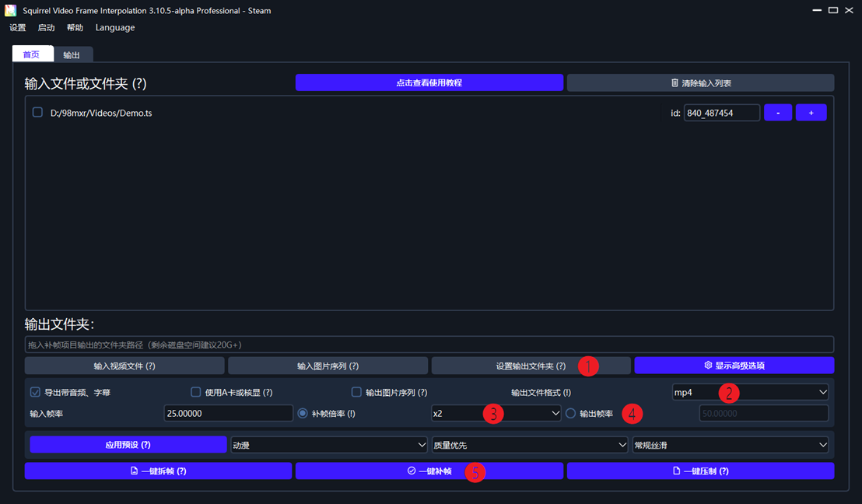Click the output folder path field
The image size is (862, 504).
429,345
